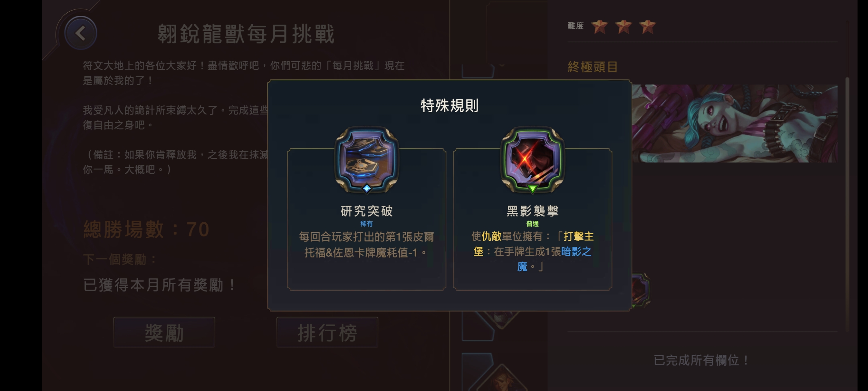Image resolution: width=868 pixels, height=391 pixels.
Task: Tap the second difficulty star
Action: [624, 26]
